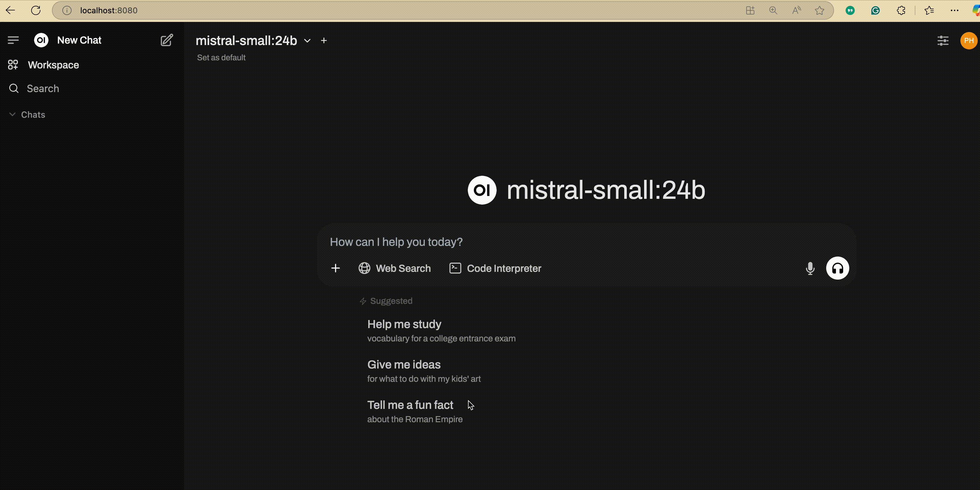
Task: Click the green quote extension icon
Action: (850, 10)
